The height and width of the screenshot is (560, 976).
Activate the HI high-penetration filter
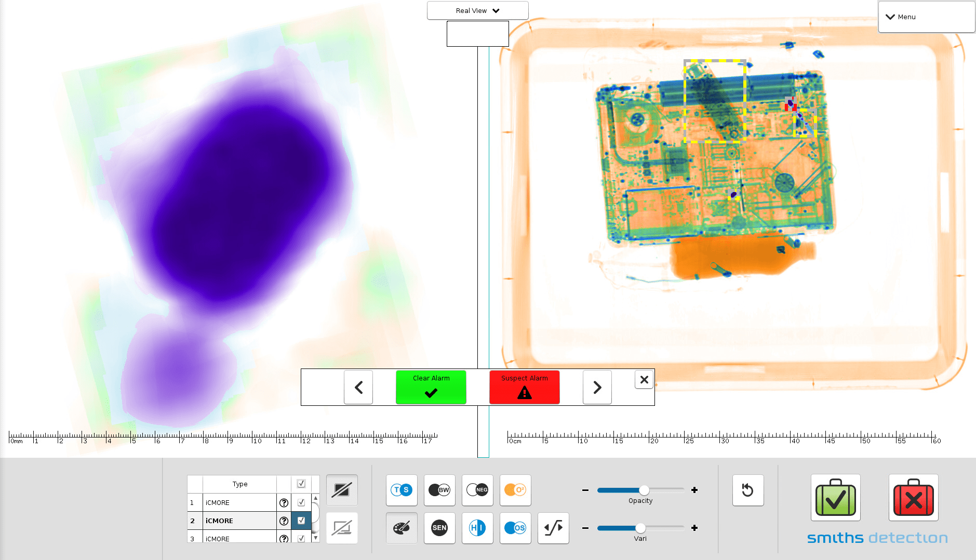pos(477,528)
